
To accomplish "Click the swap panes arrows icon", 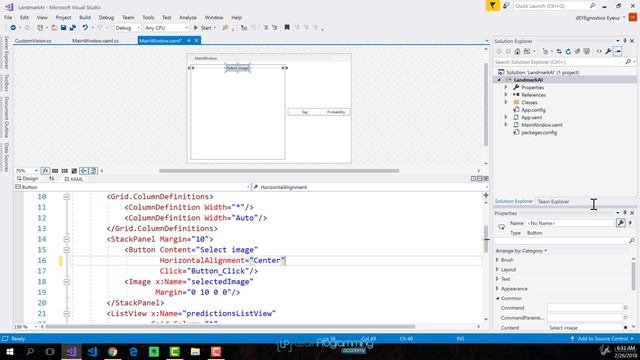I will [51, 179].
